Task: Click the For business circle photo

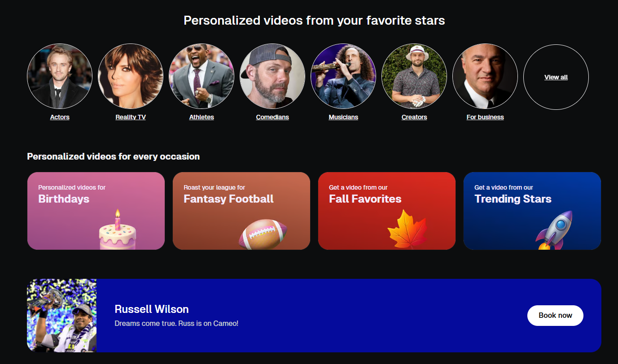Action: pyautogui.click(x=485, y=76)
